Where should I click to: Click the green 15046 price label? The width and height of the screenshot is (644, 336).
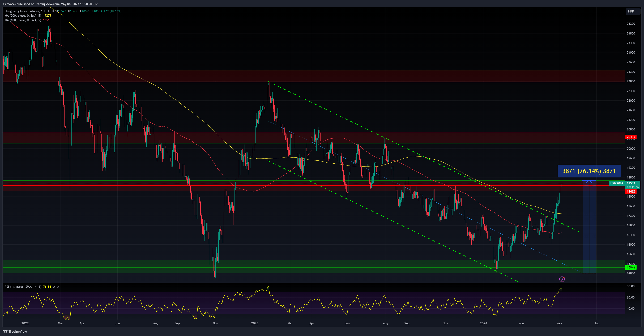coord(630,267)
